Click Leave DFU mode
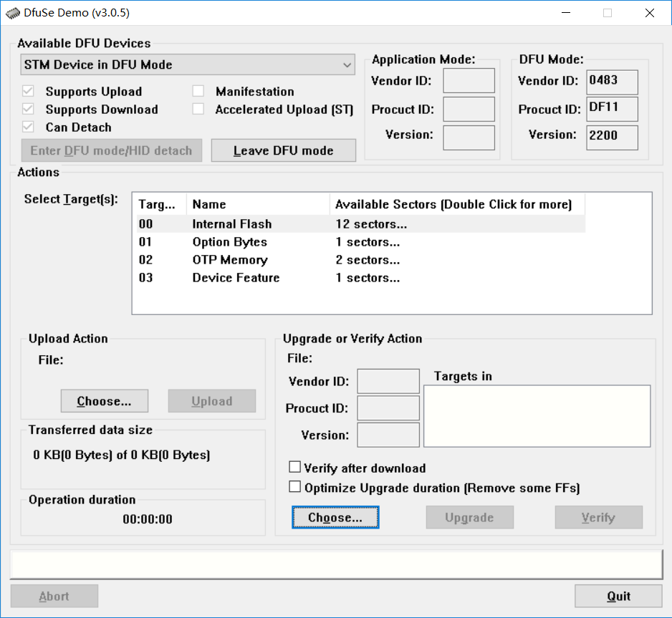The image size is (672, 618). coord(283,150)
